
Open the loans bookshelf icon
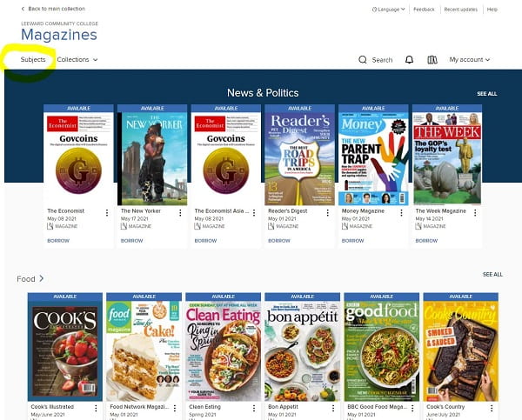(432, 60)
